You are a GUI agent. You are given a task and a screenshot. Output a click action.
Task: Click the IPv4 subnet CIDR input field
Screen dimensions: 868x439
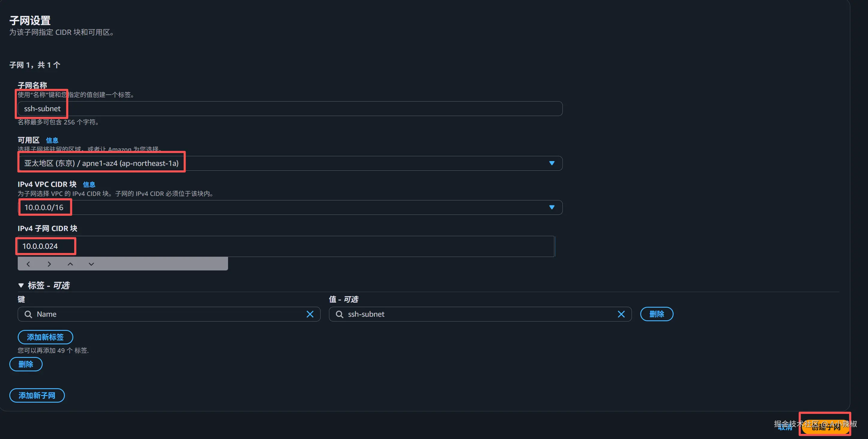[286, 246]
